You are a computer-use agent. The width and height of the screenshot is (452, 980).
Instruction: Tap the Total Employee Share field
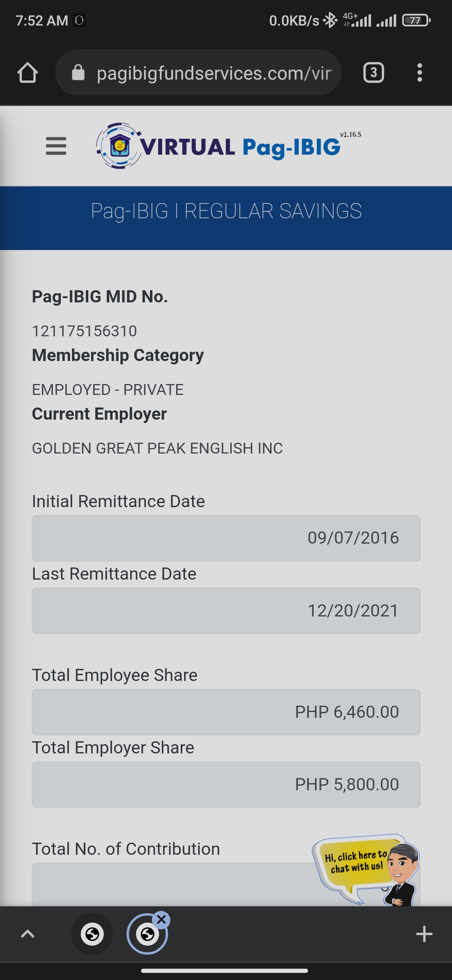(226, 712)
